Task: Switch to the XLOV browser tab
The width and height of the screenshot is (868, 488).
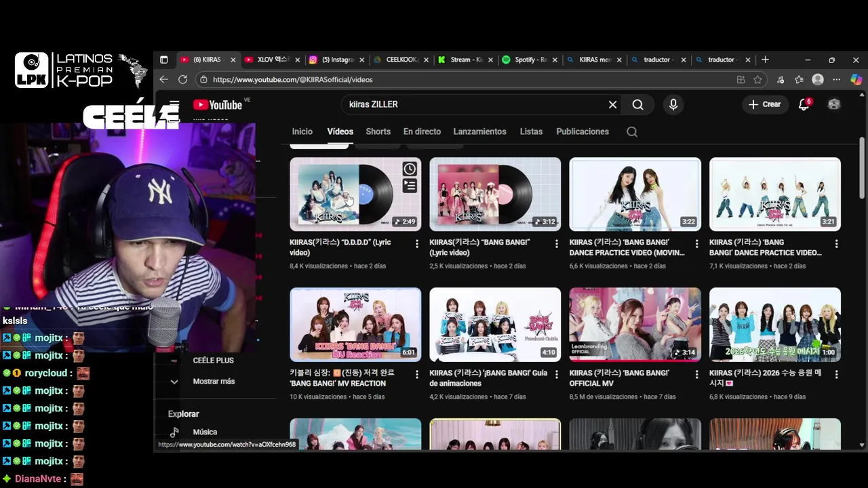Action: point(271,60)
